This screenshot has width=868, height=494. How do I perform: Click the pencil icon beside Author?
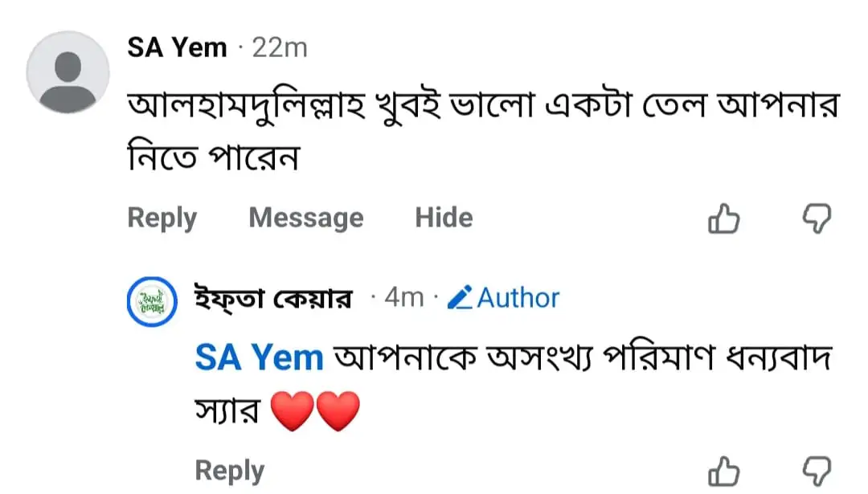tap(460, 298)
